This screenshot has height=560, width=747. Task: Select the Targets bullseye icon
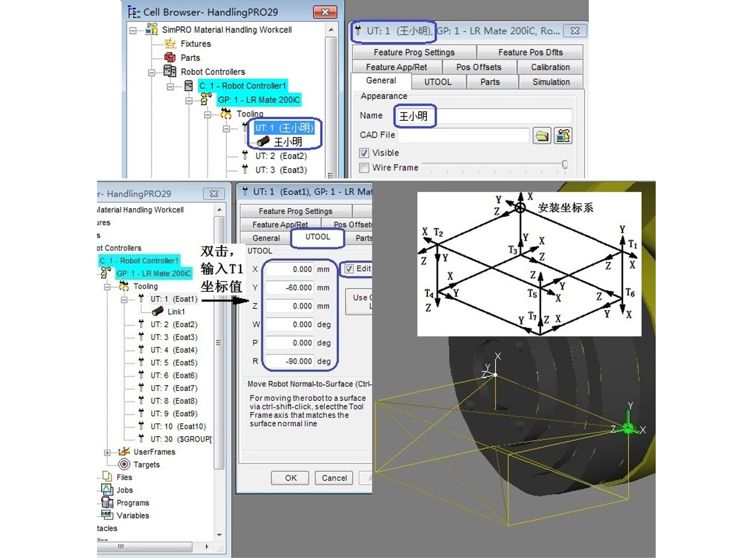pos(125,464)
